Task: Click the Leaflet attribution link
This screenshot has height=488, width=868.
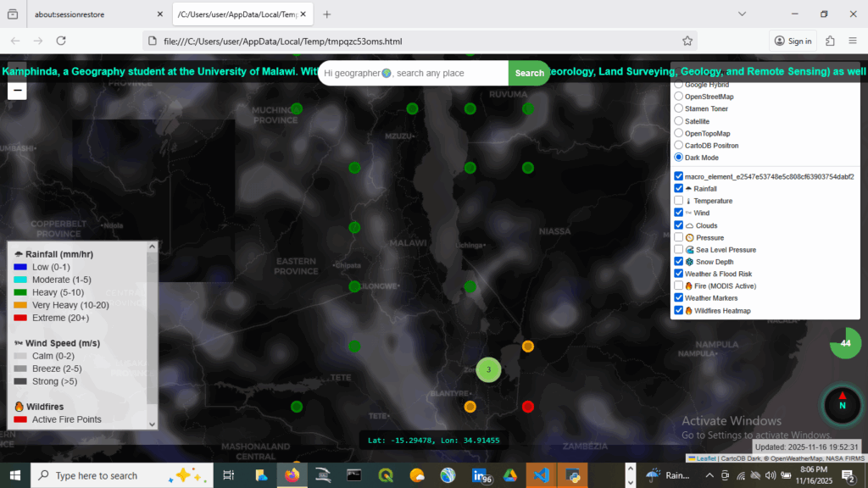Action: point(705,458)
